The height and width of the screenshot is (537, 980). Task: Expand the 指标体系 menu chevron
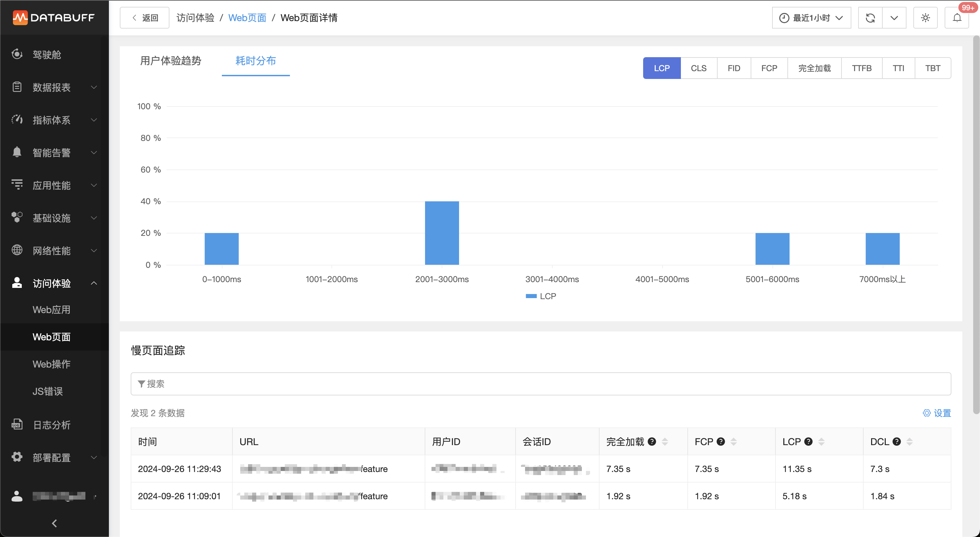coord(94,120)
